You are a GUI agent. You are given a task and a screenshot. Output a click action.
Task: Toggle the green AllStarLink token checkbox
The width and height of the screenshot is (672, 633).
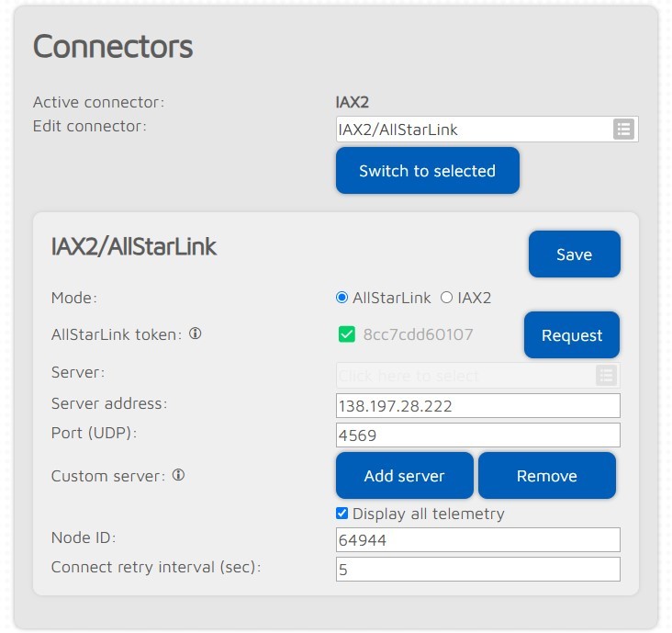(x=346, y=334)
